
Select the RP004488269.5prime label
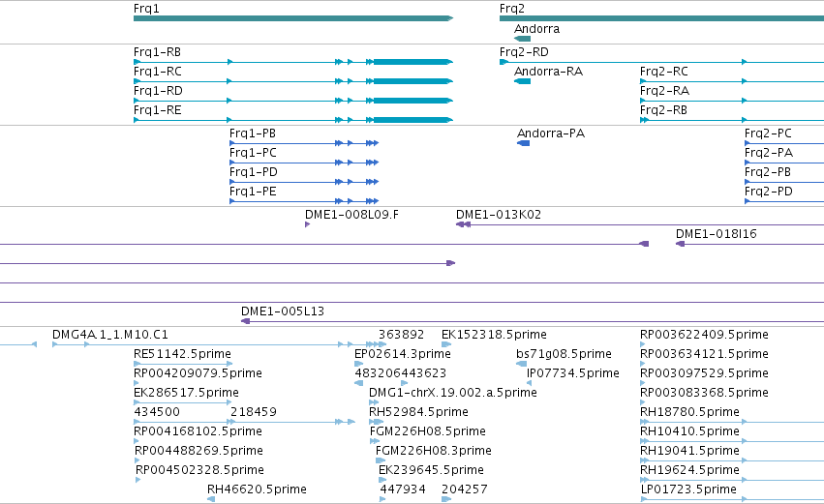point(198,451)
